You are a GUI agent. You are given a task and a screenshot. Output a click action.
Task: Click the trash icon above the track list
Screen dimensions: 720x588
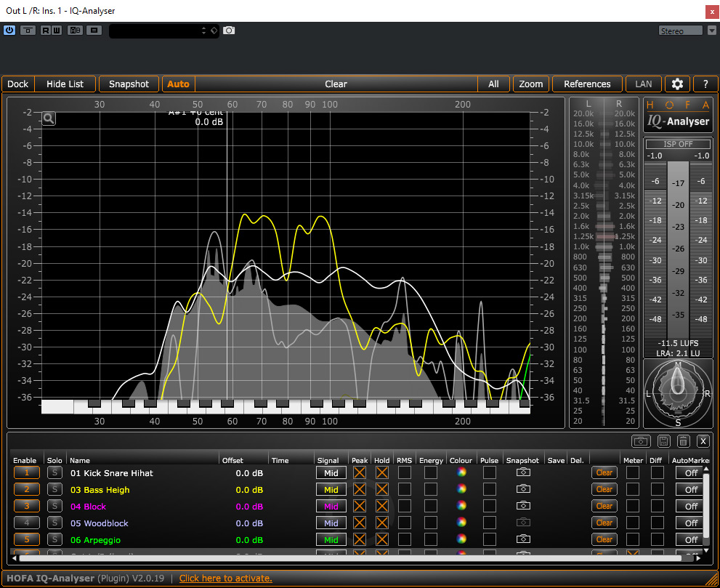click(683, 441)
